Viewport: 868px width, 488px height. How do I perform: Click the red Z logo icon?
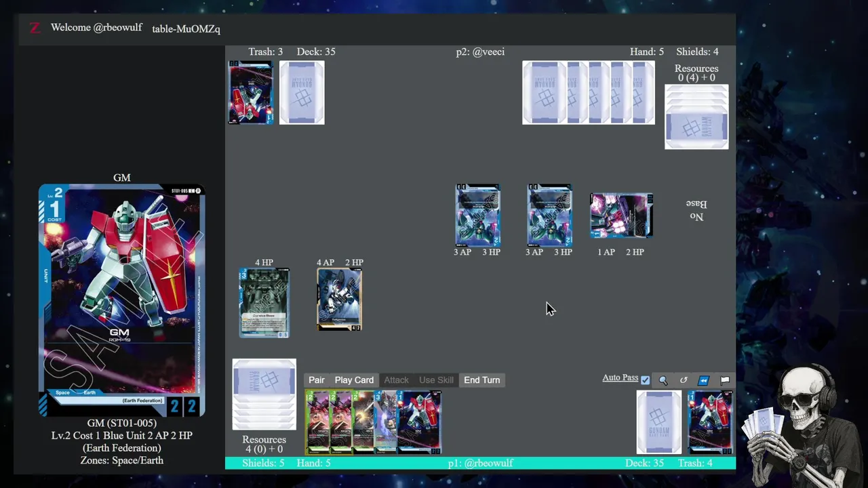(35, 28)
